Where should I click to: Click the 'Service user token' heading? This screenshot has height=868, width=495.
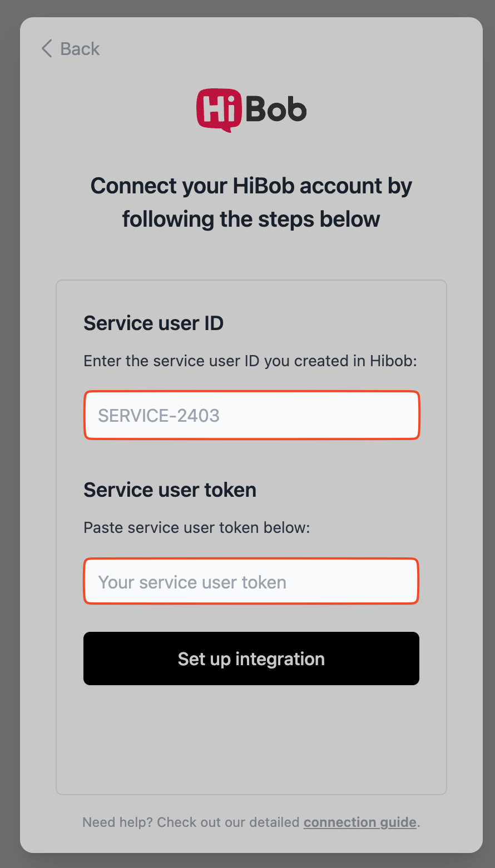170,490
